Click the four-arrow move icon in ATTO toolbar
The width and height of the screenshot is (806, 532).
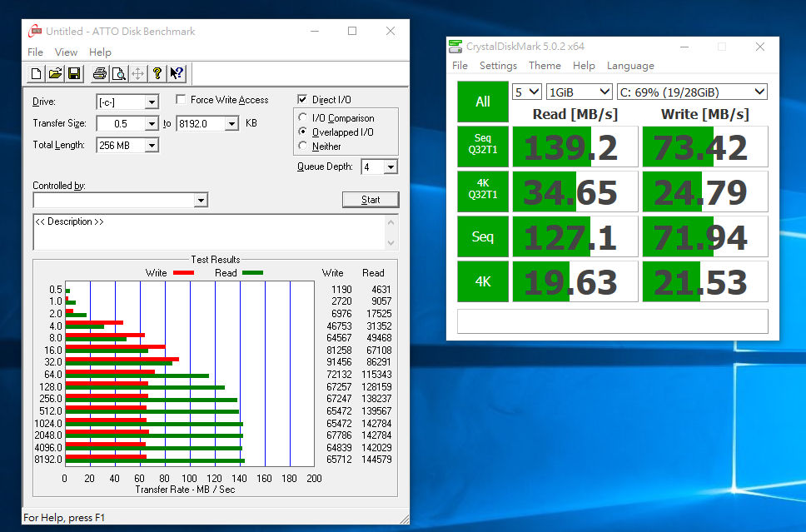pos(137,74)
